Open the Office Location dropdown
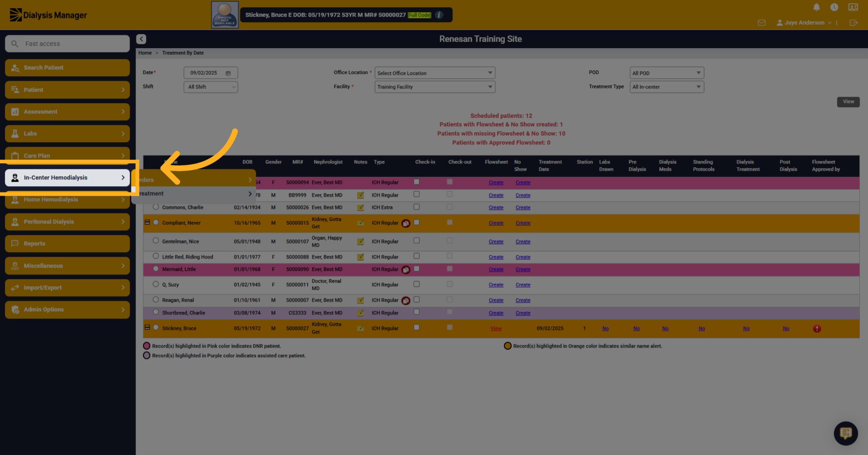The height and width of the screenshot is (455, 868). 435,73
